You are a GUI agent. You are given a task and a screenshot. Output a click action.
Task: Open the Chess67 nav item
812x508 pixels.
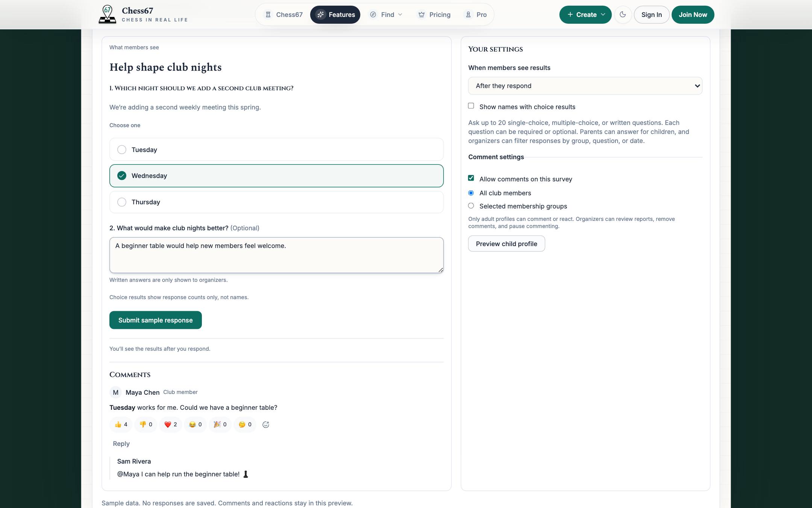tap(284, 15)
